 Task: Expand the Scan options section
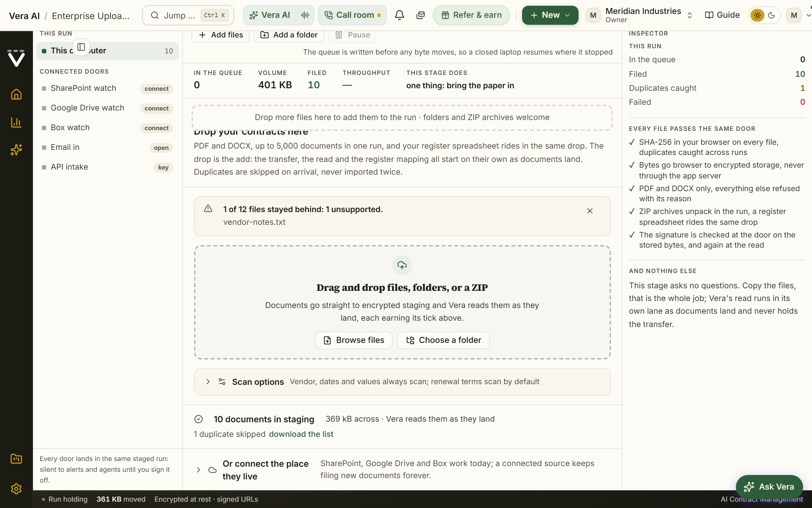pyautogui.click(x=402, y=382)
